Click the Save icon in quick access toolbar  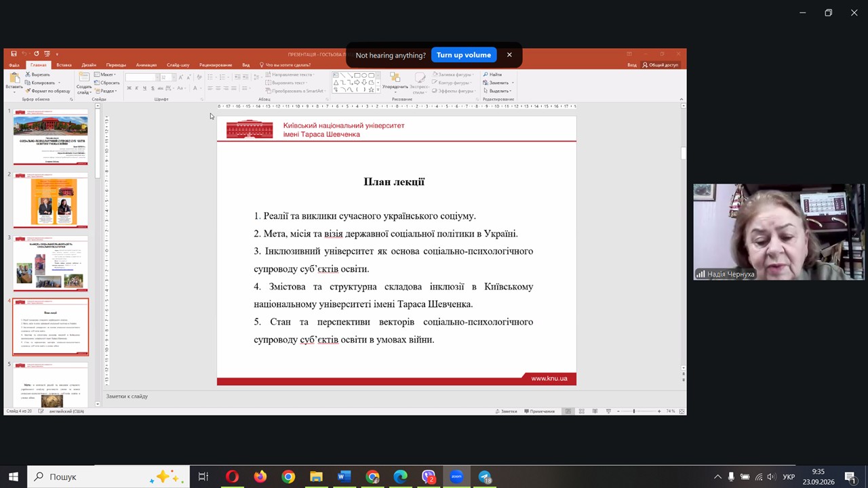point(14,54)
